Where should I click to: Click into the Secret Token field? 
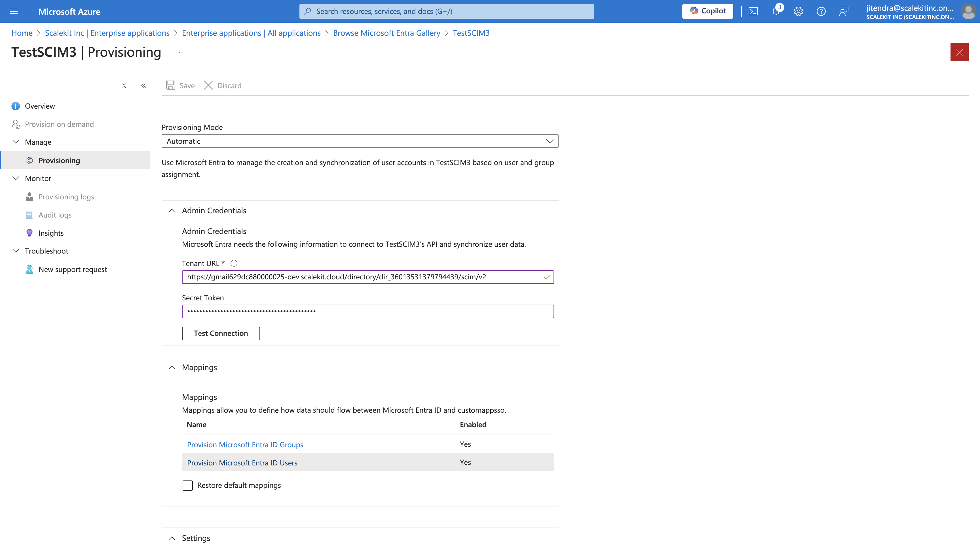coord(367,311)
